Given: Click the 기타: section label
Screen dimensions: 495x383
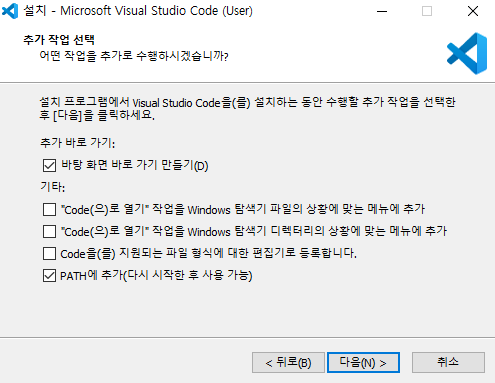Looking at the screenshot, I should coord(53,187).
